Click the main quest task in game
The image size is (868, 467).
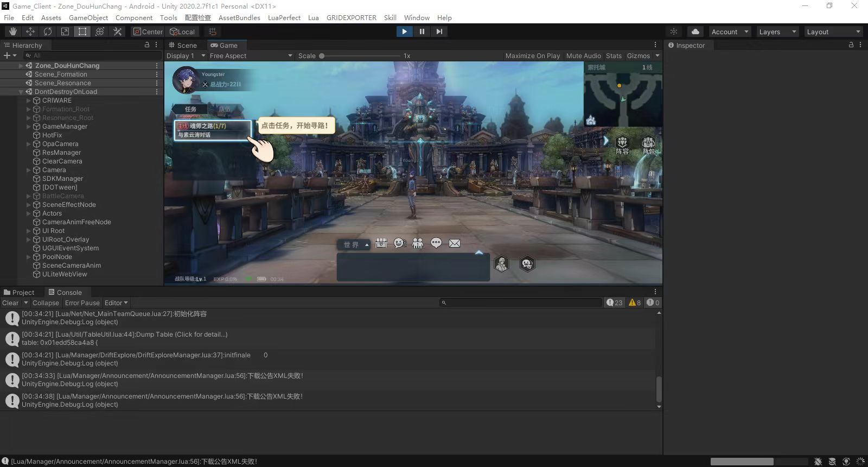click(x=213, y=130)
